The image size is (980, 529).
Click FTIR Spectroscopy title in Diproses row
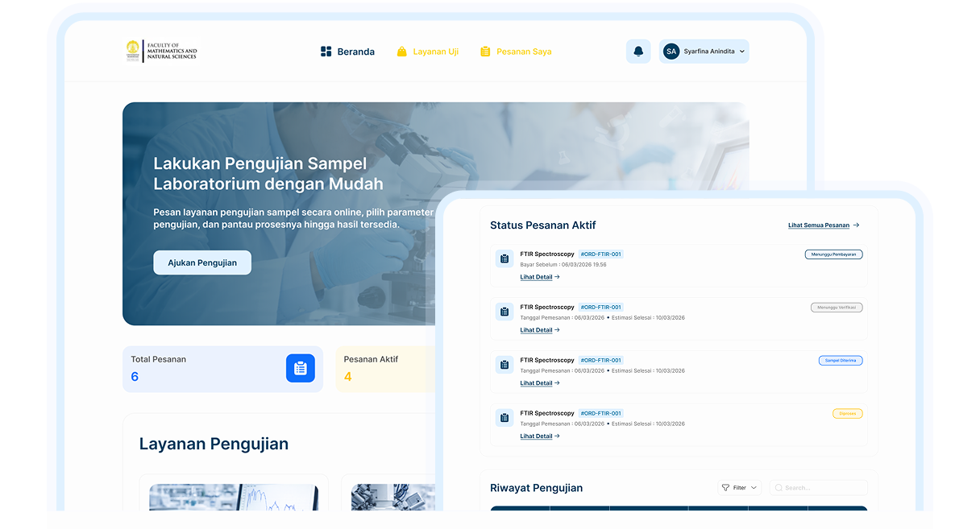click(547, 414)
